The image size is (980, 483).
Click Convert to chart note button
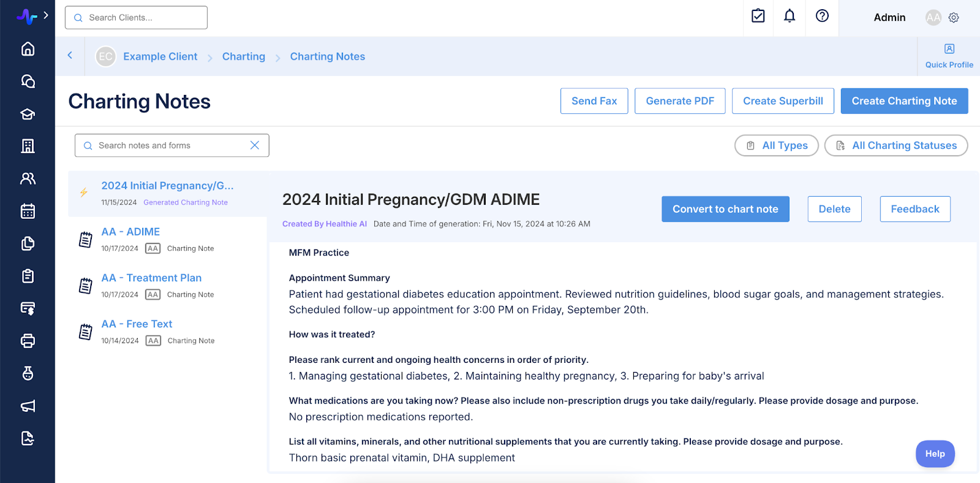pyautogui.click(x=725, y=209)
